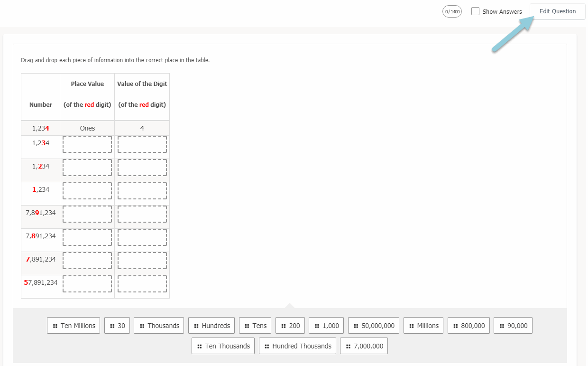Image resolution: width=588 pixels, height=366 pixels.
Task: Select the Ten Thousands answer tile
Action: pos(223,346)
